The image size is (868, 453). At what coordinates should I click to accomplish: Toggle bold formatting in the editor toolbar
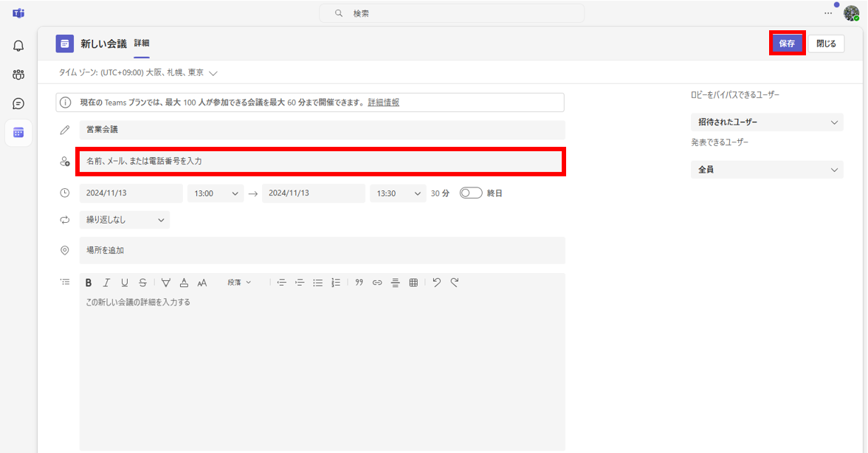[x=89, y=283]
